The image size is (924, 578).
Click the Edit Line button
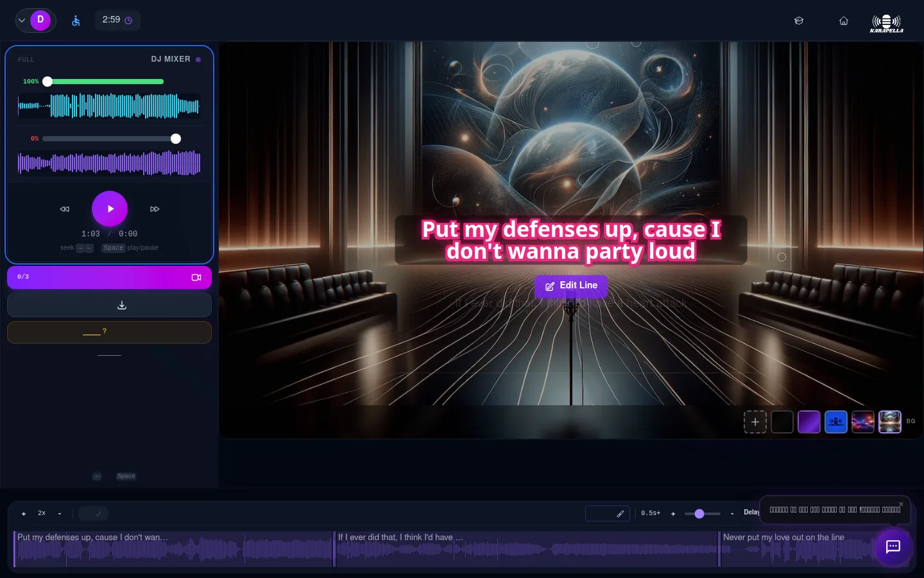click(571, 286)
